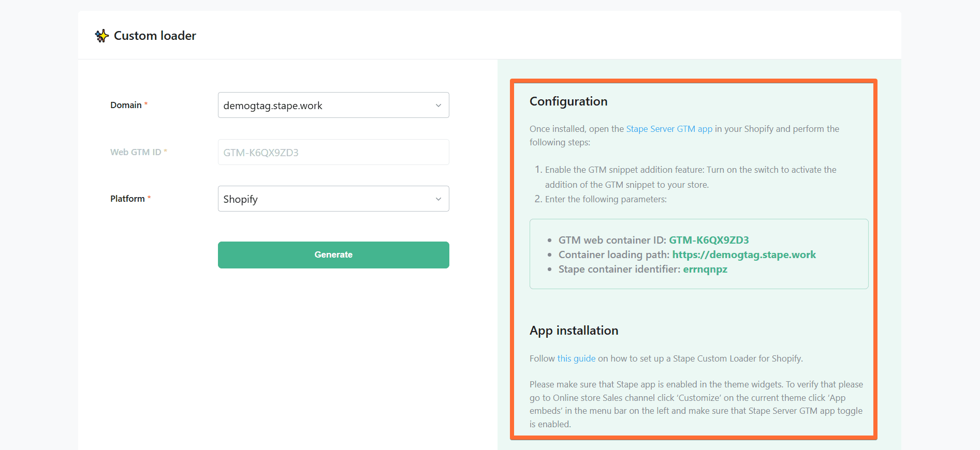
Task: Click the Configuration heading
Action: (568, 101)
